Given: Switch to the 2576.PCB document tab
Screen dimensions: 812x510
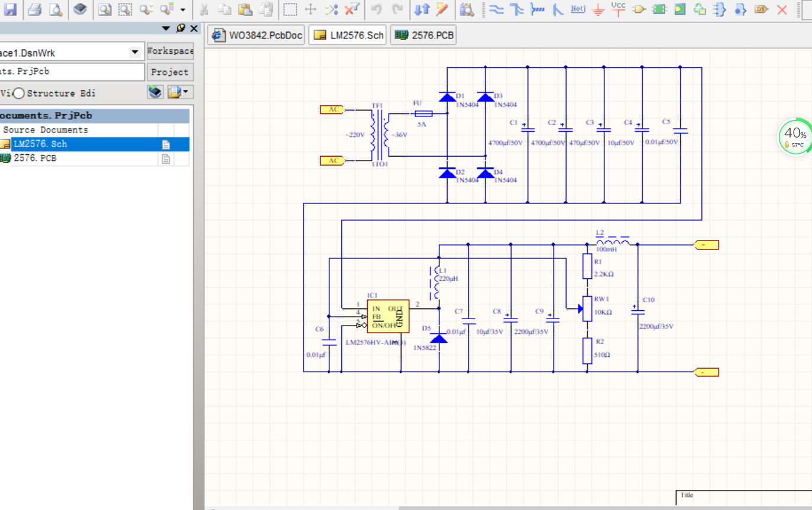Looking at the screenshot, I should pos(423,35).
